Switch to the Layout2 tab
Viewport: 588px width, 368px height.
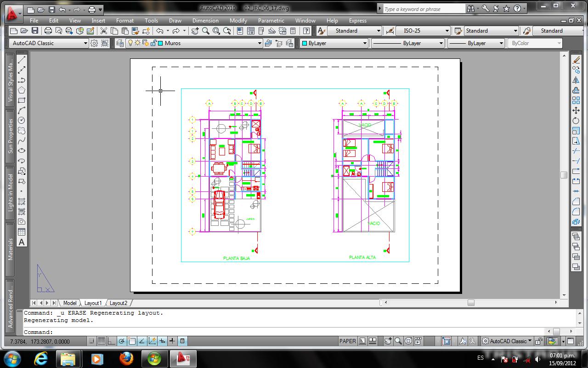coord(119,303)
